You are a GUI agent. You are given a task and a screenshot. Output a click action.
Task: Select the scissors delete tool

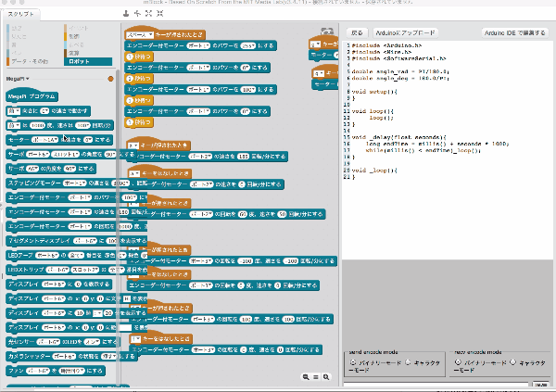coord(137,14)
